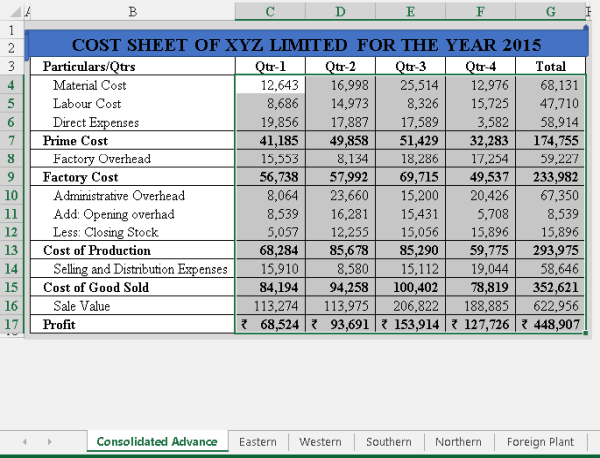Switch to the Western sheet tab
Viewport: 600px width, 458px height.
320,441
